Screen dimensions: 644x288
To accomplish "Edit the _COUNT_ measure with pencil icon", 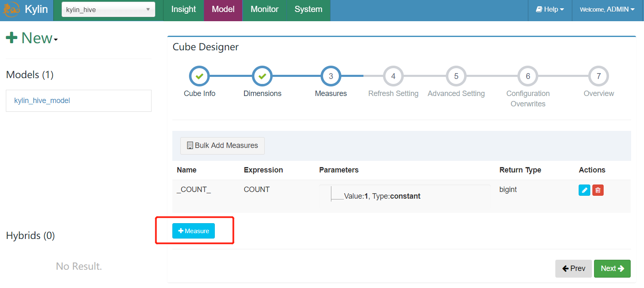I will coord(584,190).
